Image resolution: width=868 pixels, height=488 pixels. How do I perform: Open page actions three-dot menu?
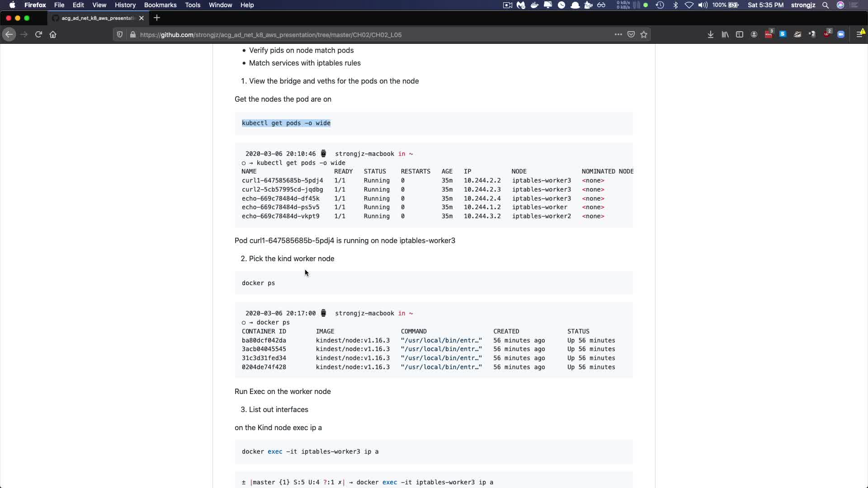618,34
